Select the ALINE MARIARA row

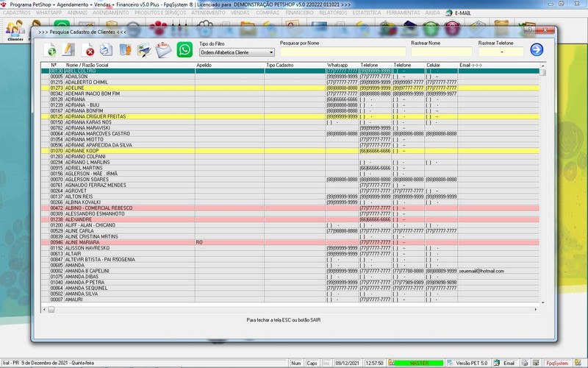click(x=290, y=242)
